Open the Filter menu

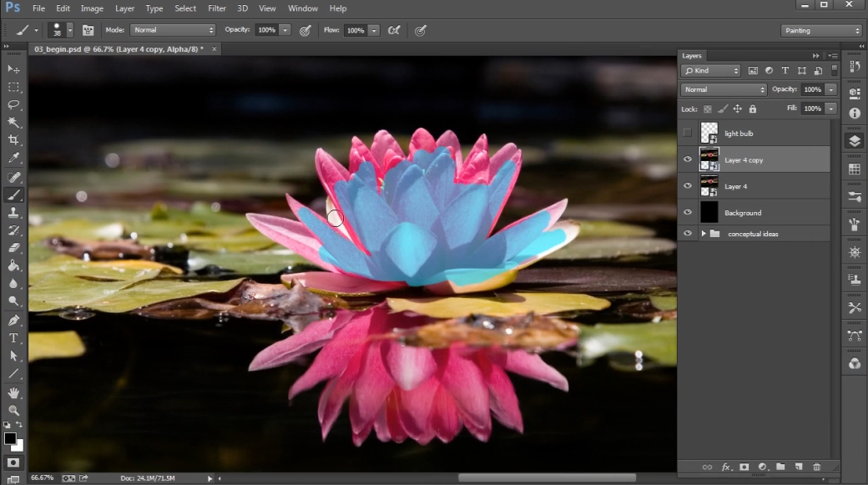click(x=217, y=8)
